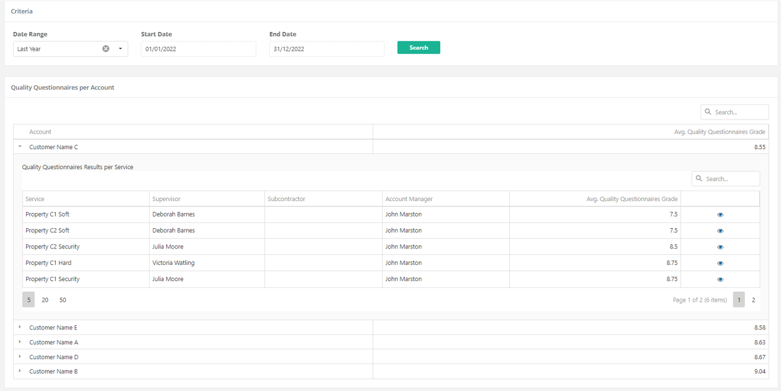Click the Customer Name E account text

click(53, 327)
